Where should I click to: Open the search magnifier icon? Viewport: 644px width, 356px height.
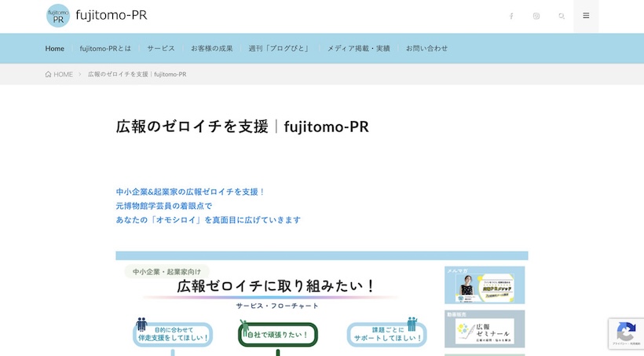point(562,16)
